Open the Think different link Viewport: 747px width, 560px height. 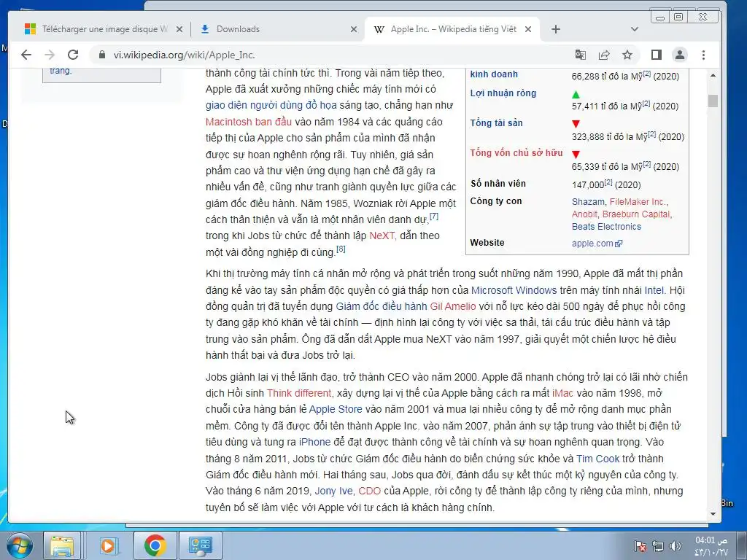298,393
